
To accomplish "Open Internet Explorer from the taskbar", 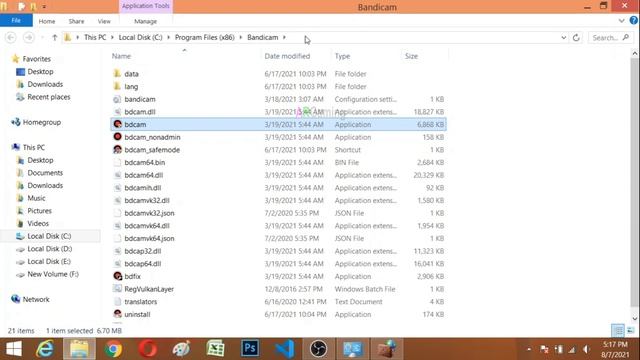I will coord(45,349).
